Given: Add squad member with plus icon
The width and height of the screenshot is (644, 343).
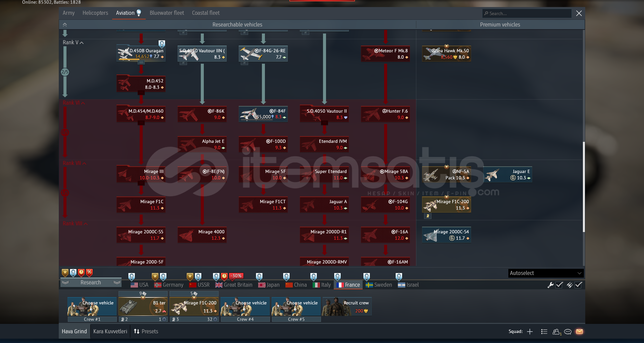Looking at the screenshot, I should 530,332.
